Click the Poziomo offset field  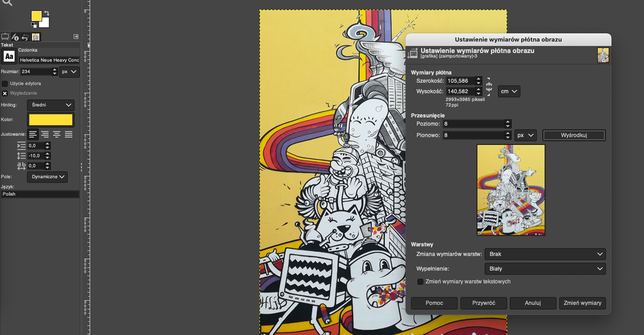tap(474, 124)
